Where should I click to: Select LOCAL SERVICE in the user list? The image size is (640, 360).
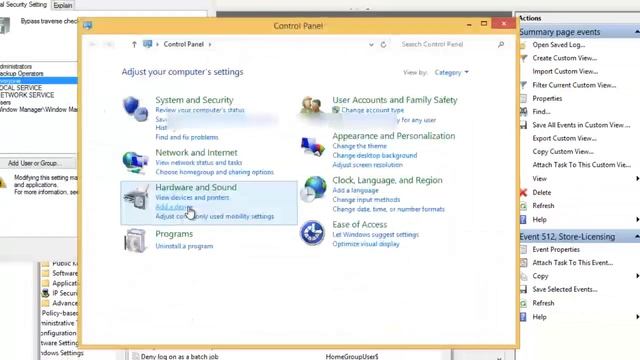click(21, 88)
